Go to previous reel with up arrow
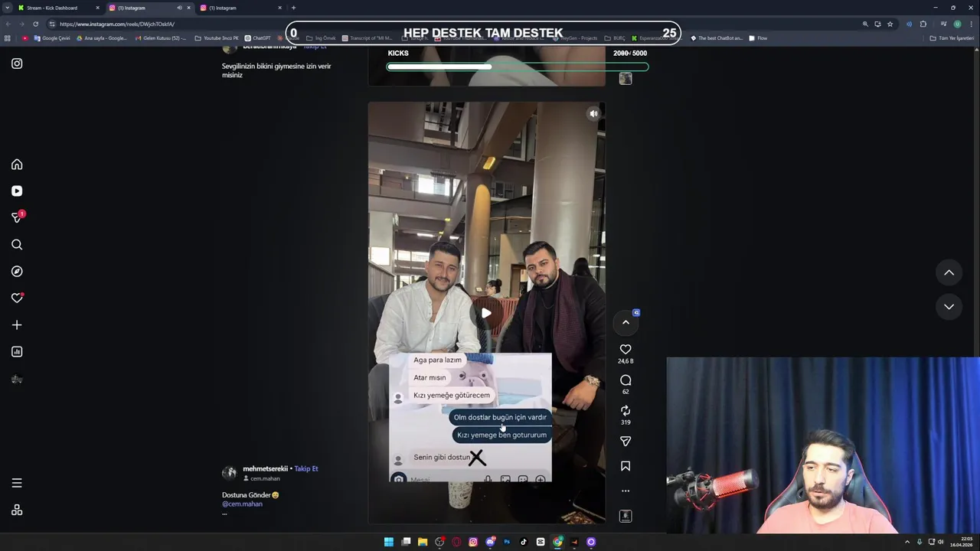980x551 pixels. coord(949,272)
